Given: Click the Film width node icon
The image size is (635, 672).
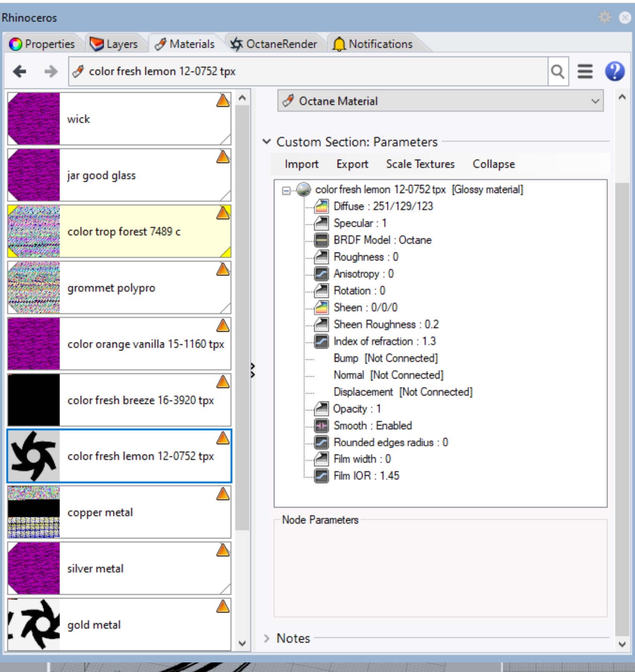Looking at the screenshot, I should click(x=321, y=459).
